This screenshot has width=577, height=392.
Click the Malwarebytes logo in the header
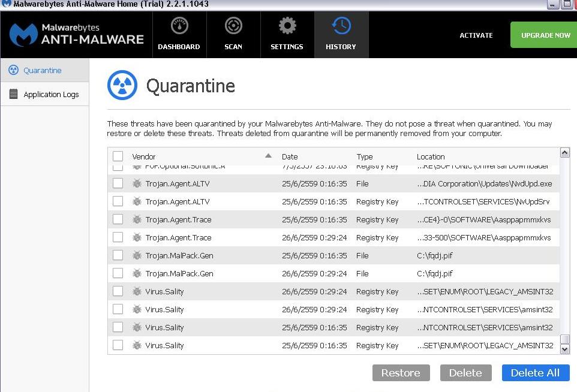[23, 35]
